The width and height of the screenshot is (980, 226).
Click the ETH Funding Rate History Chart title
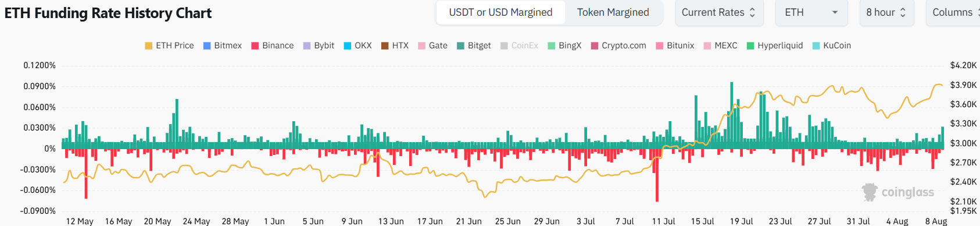[108, 13]
